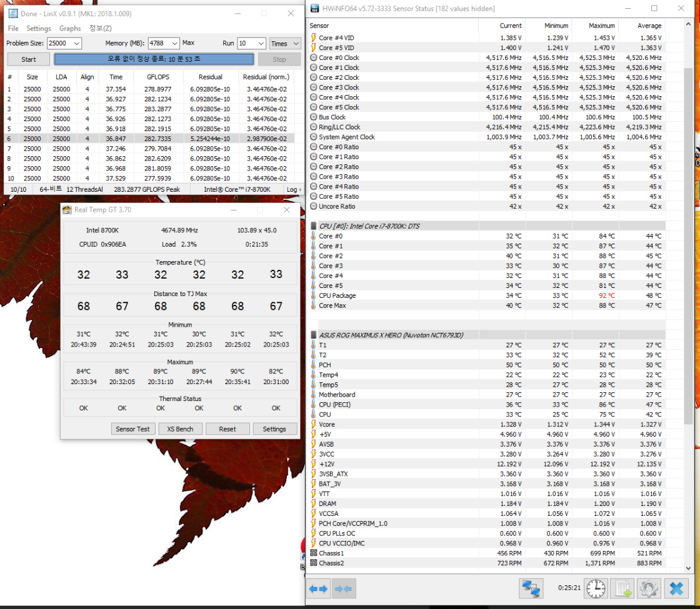The image size is (700, 609).
Task: Click the Uncore Ratio sensor icon
Action: 314,206
